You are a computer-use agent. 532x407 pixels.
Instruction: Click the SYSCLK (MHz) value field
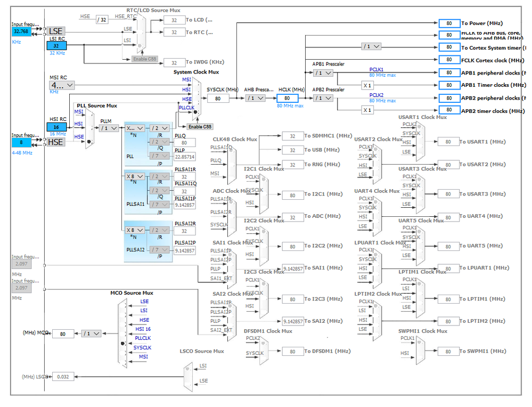click(218, 99)
